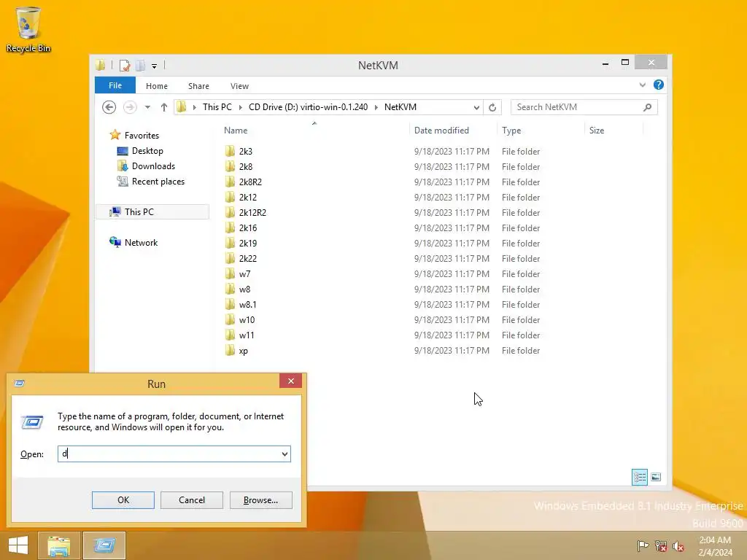Select the w8.1 folder

pyautogui.click(x=248, y=304)
